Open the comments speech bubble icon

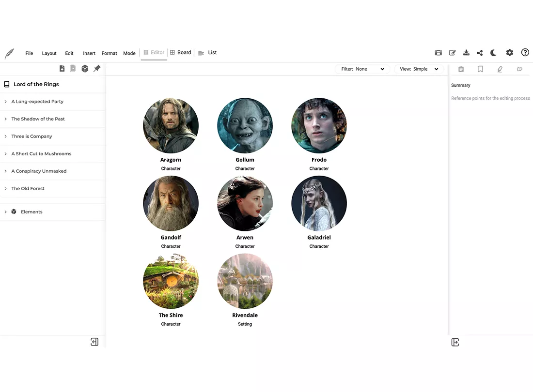click(519, 69)
